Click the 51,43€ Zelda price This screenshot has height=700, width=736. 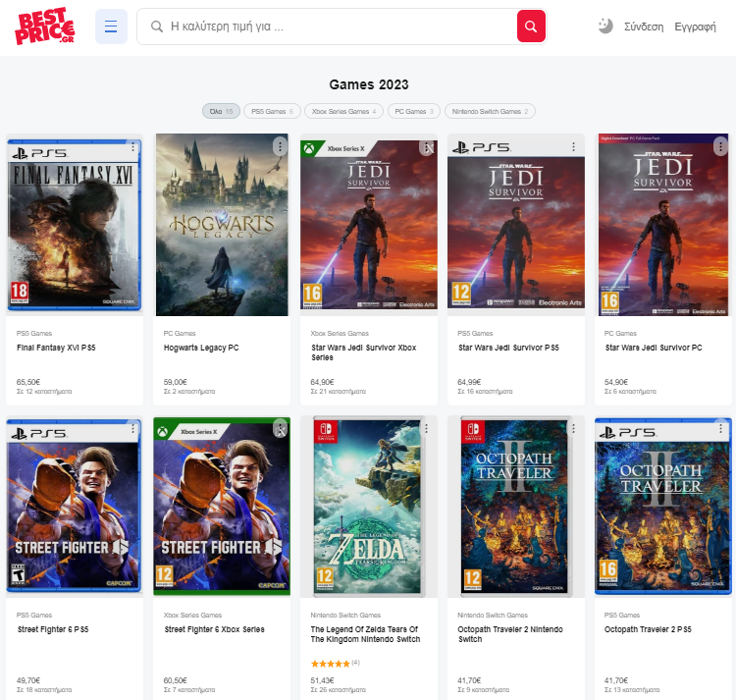pos(323,680)
